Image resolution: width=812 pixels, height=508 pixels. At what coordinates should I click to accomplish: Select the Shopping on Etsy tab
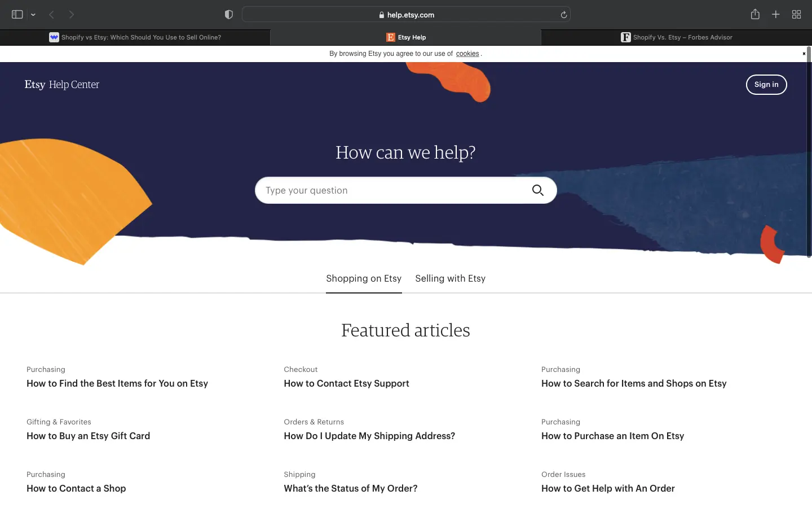coord(364,279)
